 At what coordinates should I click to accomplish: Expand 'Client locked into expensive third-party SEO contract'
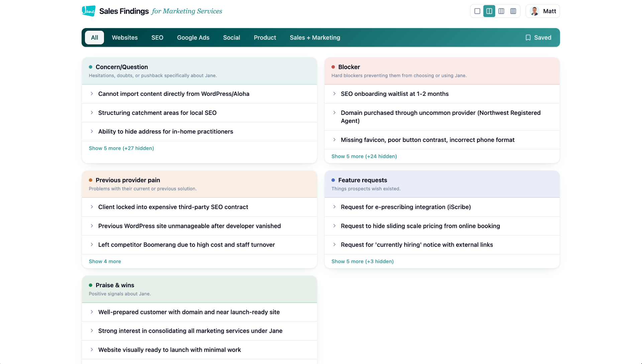(x=199, y=207)
